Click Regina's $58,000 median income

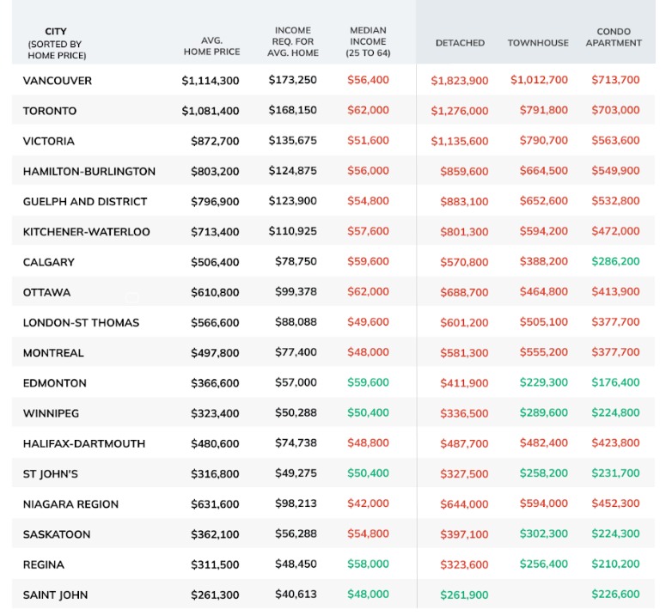[368, 564]
